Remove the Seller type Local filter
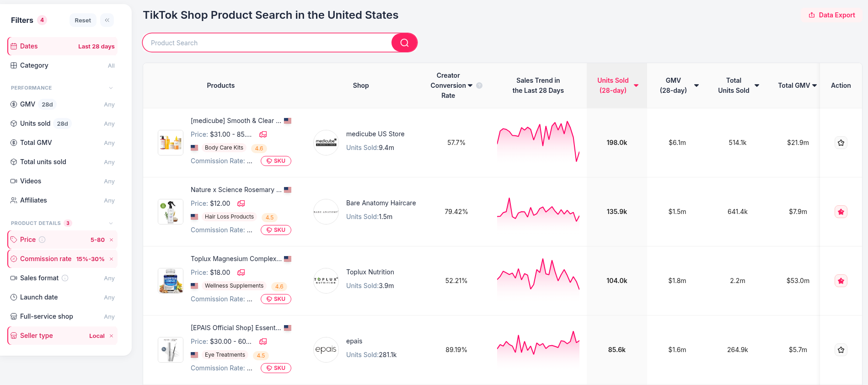868x385 pixels. click(111, 336)
